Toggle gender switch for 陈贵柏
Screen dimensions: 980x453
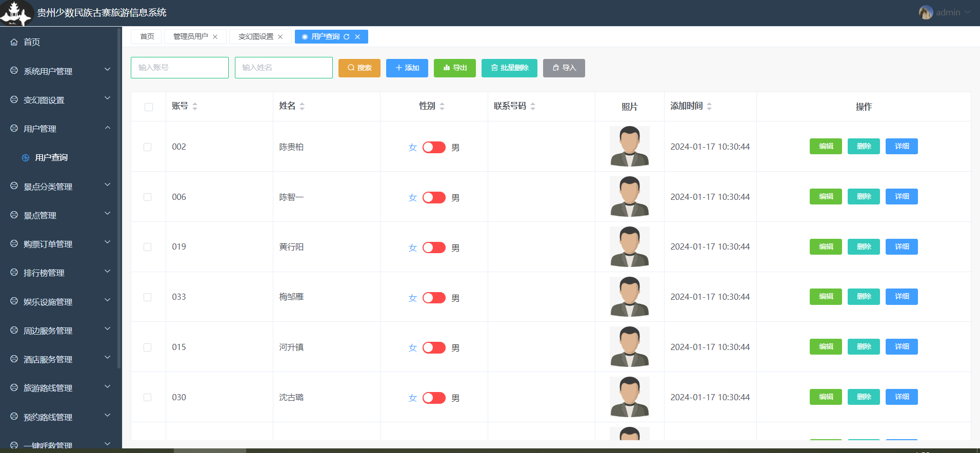[x=434, y=148]
